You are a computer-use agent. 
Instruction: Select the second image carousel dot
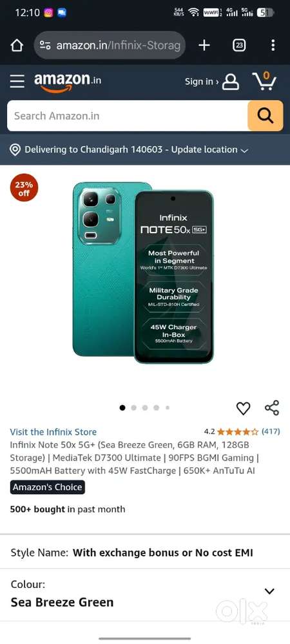pos(133,408)
